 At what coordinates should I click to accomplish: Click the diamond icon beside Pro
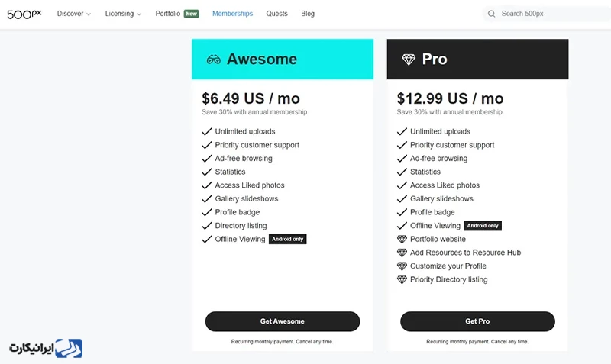409,60
